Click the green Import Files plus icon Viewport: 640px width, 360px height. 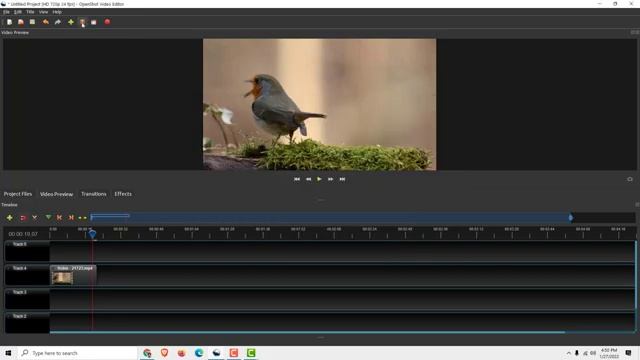tap(71, 22)
